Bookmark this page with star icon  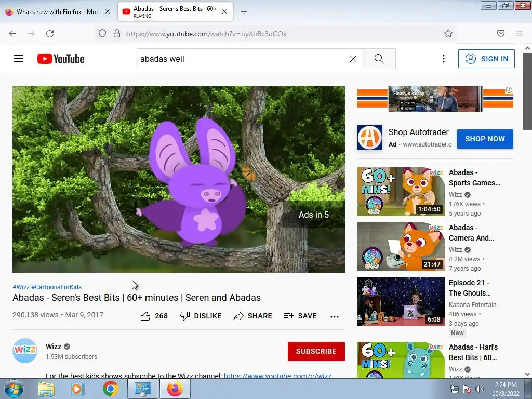(x=448, y=33)
